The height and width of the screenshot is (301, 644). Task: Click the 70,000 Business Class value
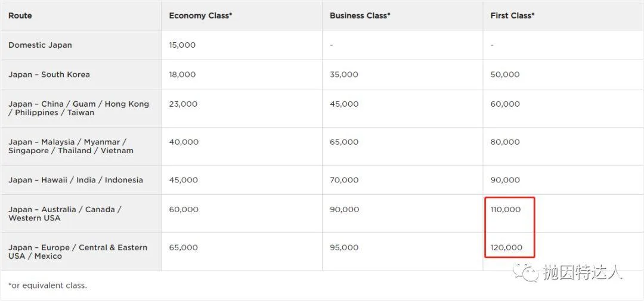tap(344, 180)
